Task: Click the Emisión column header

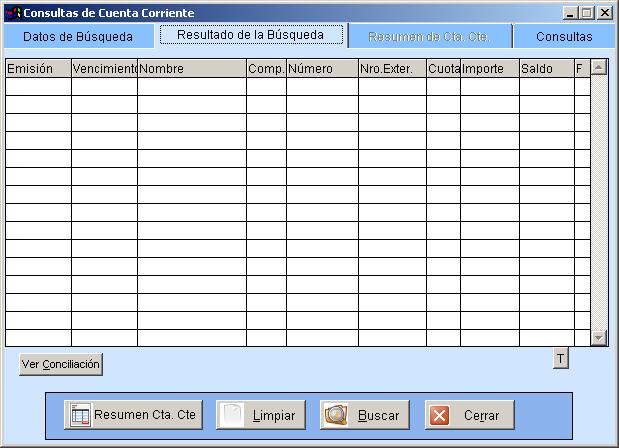Action: [38, 69]
